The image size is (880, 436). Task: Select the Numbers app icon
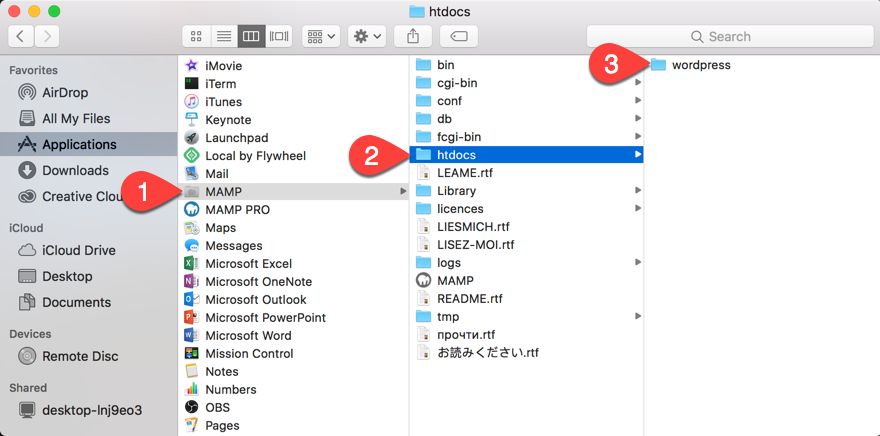coord(192,389)
